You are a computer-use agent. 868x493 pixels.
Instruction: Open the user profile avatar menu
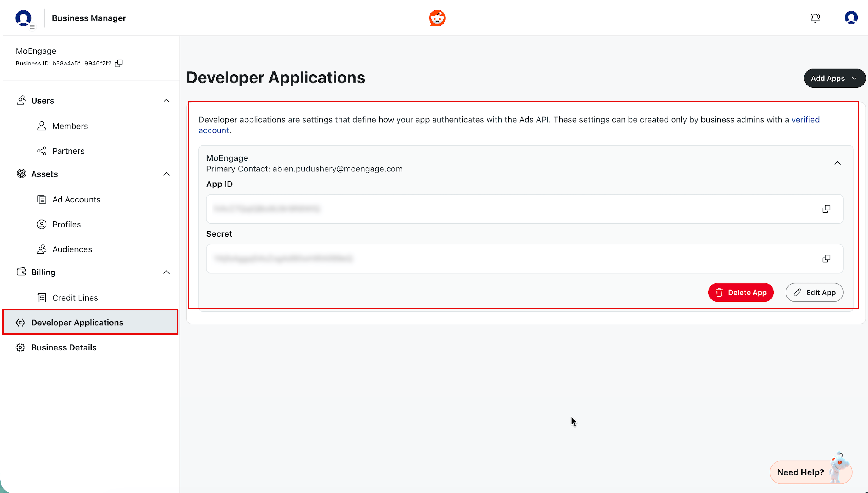tap(851, 18)
